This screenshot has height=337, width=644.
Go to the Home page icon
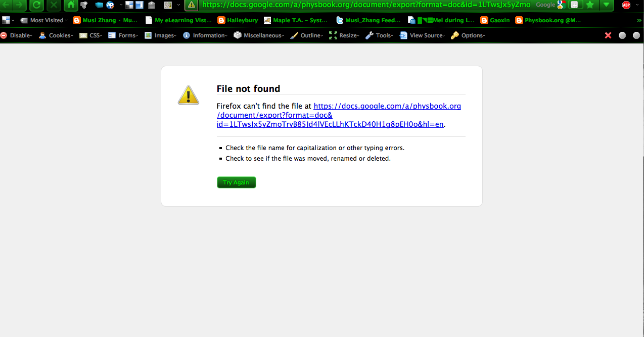[71, 5]
